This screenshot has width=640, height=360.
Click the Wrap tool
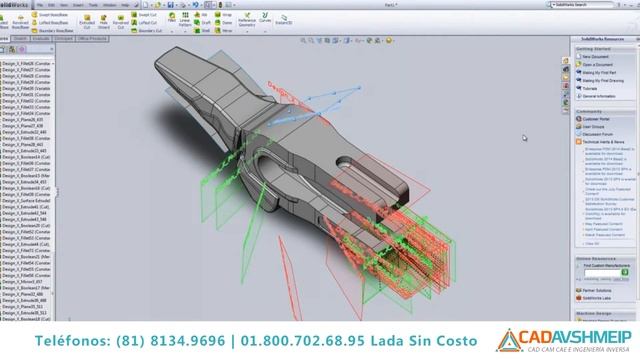pyautogui.click(x=223, y=15)
